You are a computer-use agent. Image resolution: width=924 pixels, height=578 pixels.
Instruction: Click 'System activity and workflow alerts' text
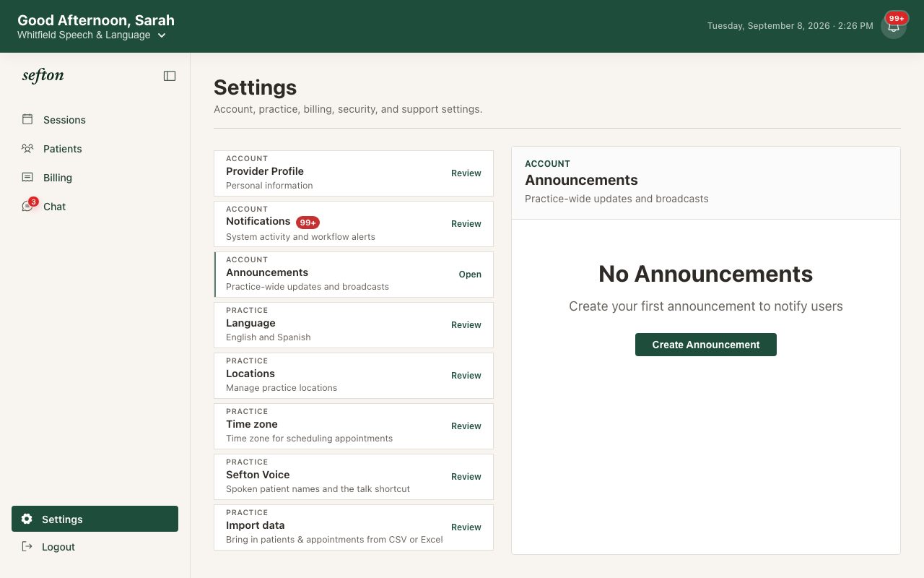[300, 236]
